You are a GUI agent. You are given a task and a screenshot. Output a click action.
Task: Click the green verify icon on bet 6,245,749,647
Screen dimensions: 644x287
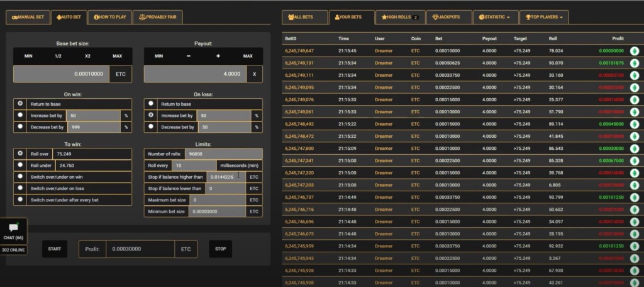pos(635,51)
